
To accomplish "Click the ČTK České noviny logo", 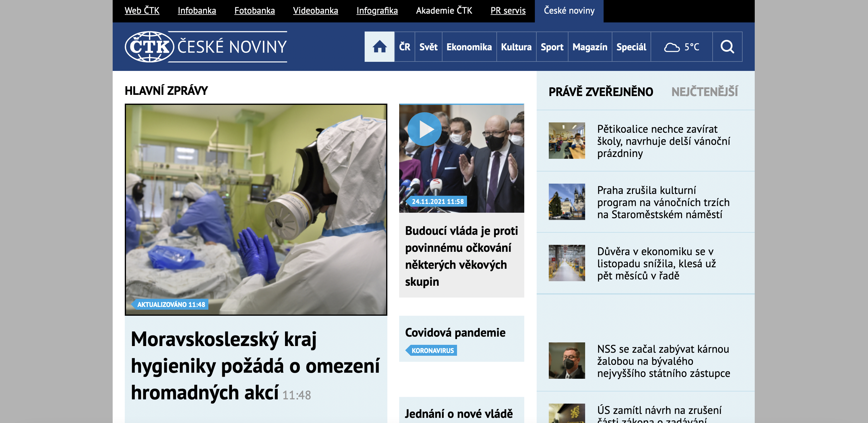I will pyautogui.click(x=206, y=47).
